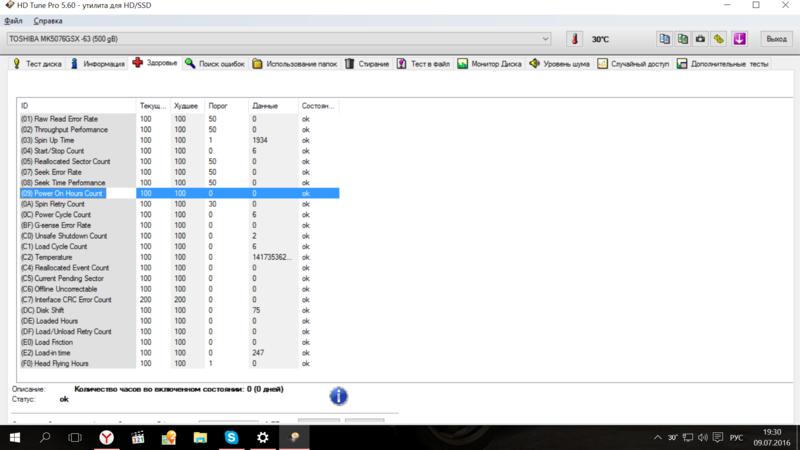The image size is (800, 450).
Task: Select the (09) Power On Hours Count row
Action: tap(179, 193)
